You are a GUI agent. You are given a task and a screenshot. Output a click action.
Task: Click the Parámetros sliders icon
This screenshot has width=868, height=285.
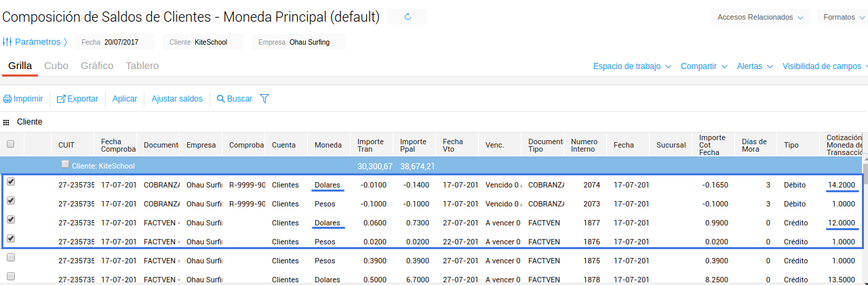pos(7,42)
